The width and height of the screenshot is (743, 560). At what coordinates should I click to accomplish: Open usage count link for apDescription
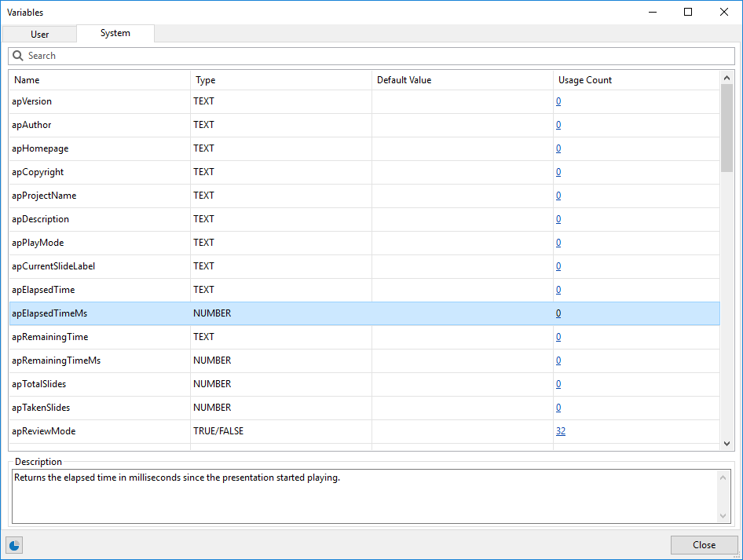tap(558, 219)
